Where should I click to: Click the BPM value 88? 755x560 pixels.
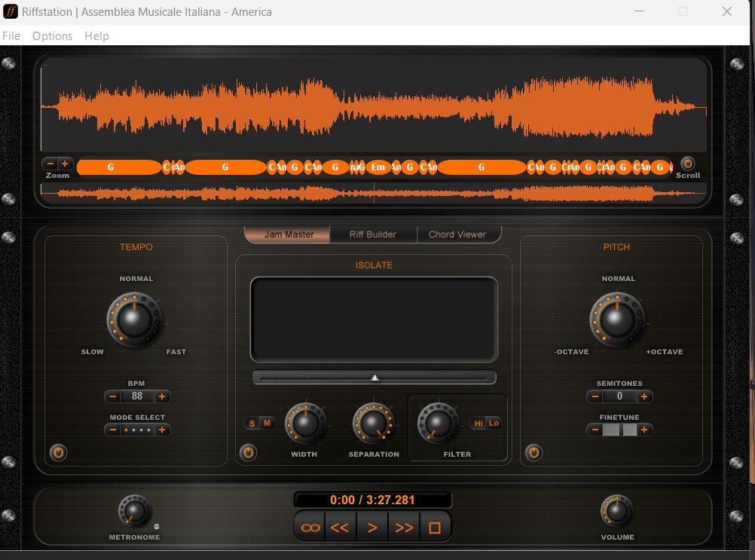(x=137, y=396)
